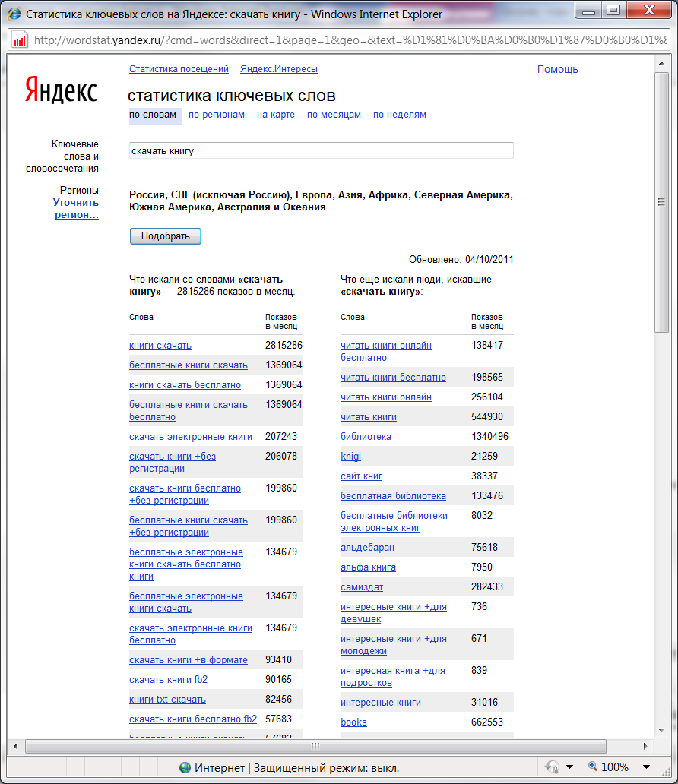
Task: Open 'интересные книги +для молодежи' link
Action: (x=394, y=645)
